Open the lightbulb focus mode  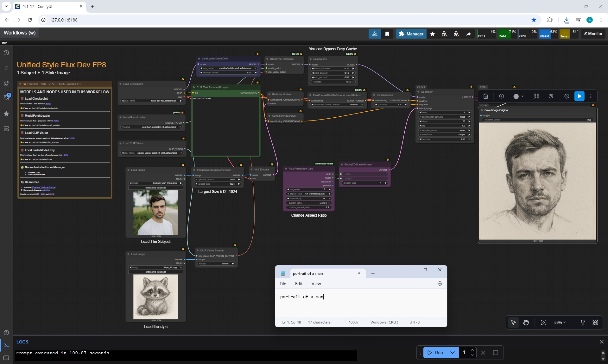[x=583, y=322]
